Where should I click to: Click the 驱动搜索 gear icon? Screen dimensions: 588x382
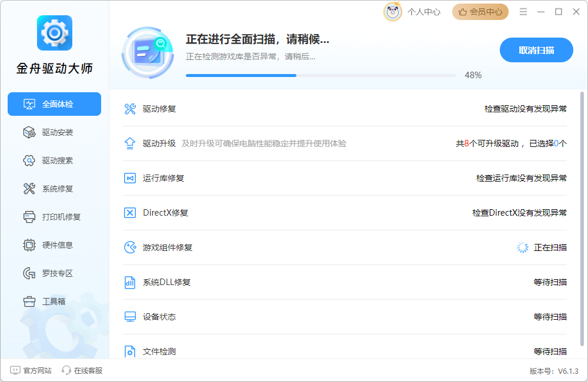[x=29, y=160]
